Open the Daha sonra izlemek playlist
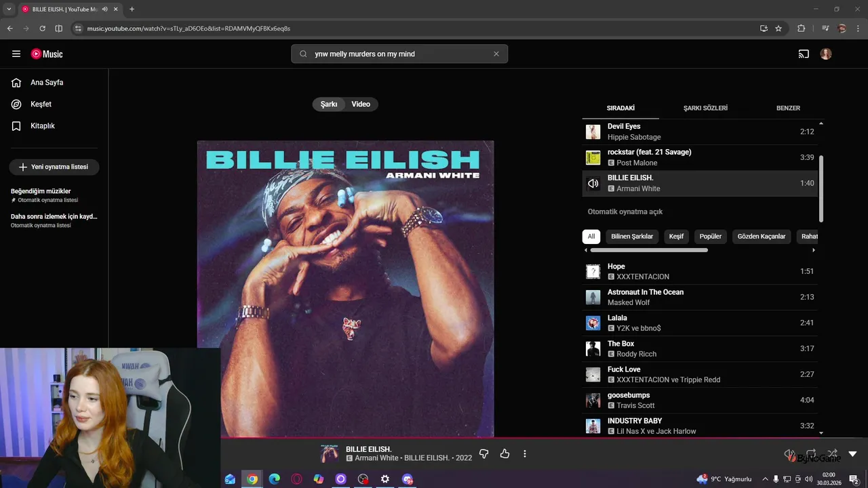Screen dimensions: 868x488 pos(54,220)
